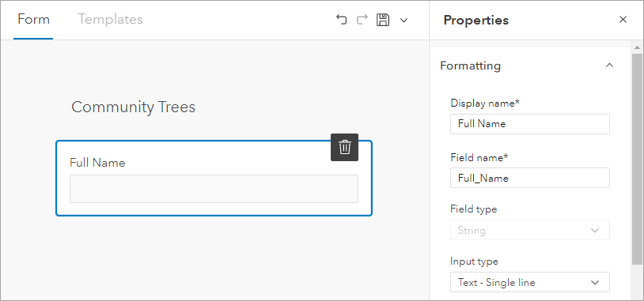Viewport: 644px width, 301px height.
Task: Select the Form tab
Action: point(33,19)
